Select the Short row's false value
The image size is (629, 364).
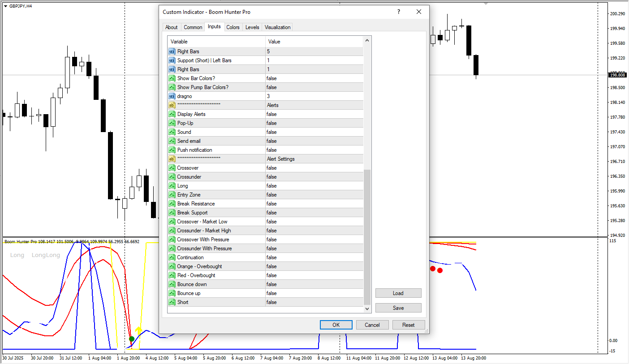314,302
